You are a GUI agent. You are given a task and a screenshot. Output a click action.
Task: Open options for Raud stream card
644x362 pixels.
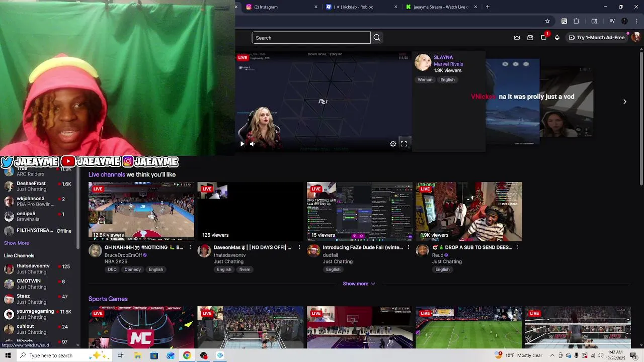pyautogui.click(x=517, y=247)
